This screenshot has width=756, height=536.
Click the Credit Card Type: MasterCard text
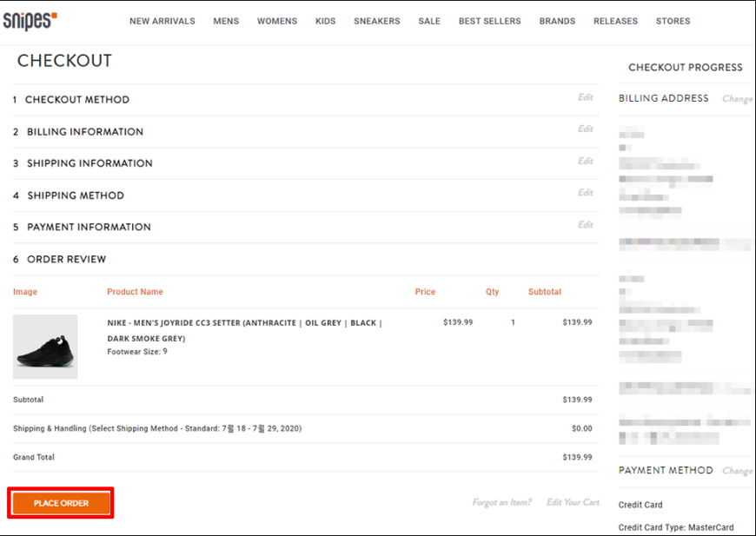(676, 528)
